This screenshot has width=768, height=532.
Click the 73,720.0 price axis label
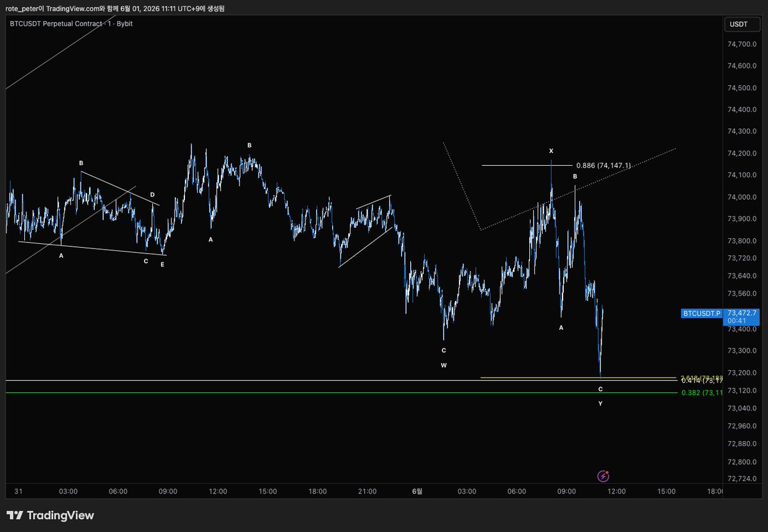pos(741,258)
